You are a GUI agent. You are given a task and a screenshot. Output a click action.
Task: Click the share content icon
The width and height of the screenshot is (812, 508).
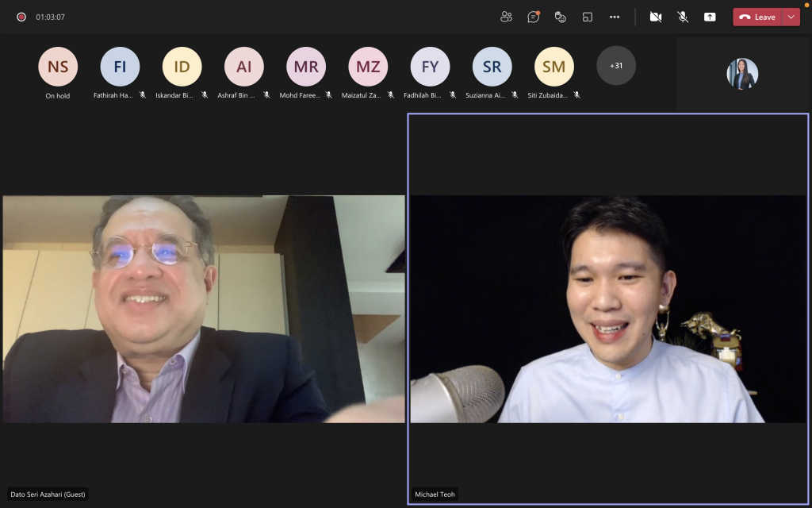710,17
